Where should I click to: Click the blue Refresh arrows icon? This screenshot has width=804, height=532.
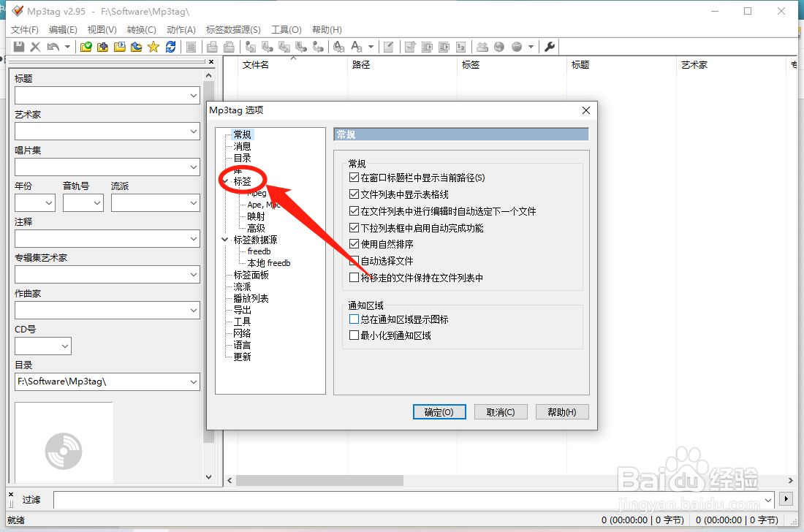[171, 47]
